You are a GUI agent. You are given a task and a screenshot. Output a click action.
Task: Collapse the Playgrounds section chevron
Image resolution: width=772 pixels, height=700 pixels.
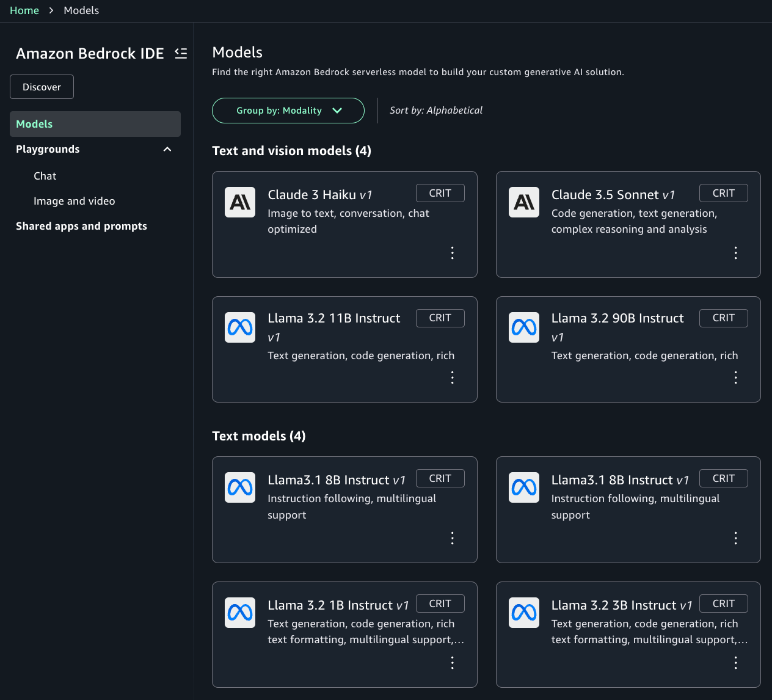click(167, 149)
